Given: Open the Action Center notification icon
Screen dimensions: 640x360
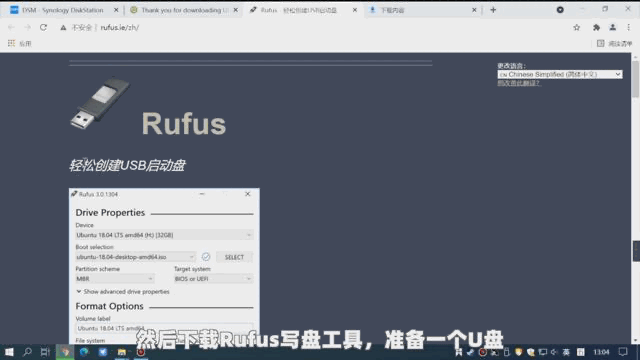Looking at the screenshot, I should (x=623, y=352).
